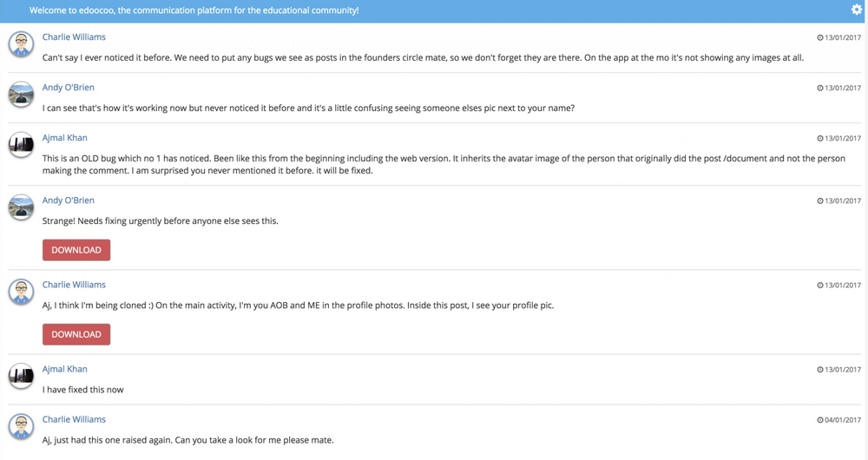Screen dimensions: 868x460
Task: Click Charlie Williams' avatar on the first comment
Action: 21,44
